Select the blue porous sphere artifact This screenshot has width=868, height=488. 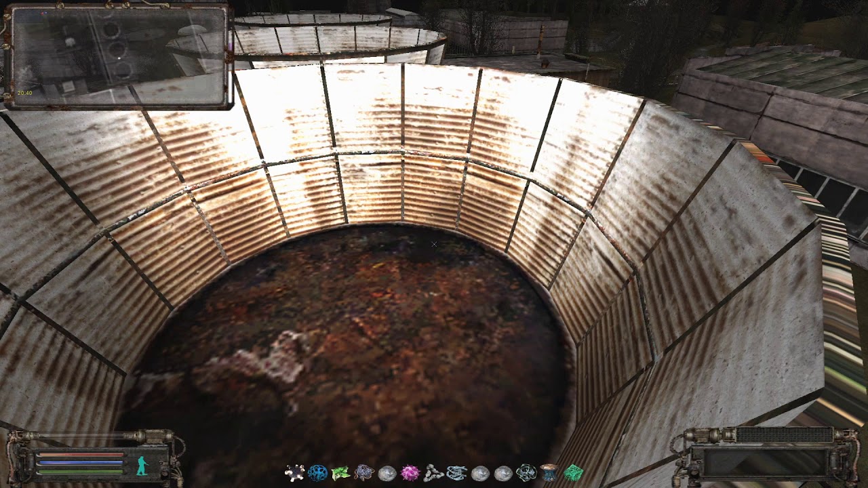[317, 472]
